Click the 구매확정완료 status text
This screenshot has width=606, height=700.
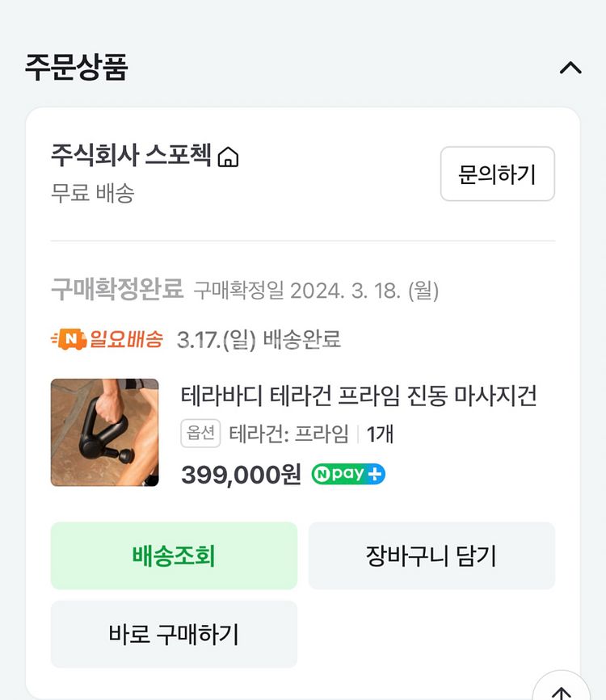(117, 289)
